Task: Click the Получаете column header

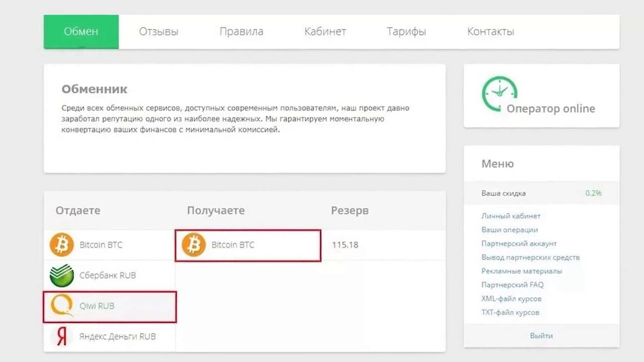Action: click(x=216, y=211)
